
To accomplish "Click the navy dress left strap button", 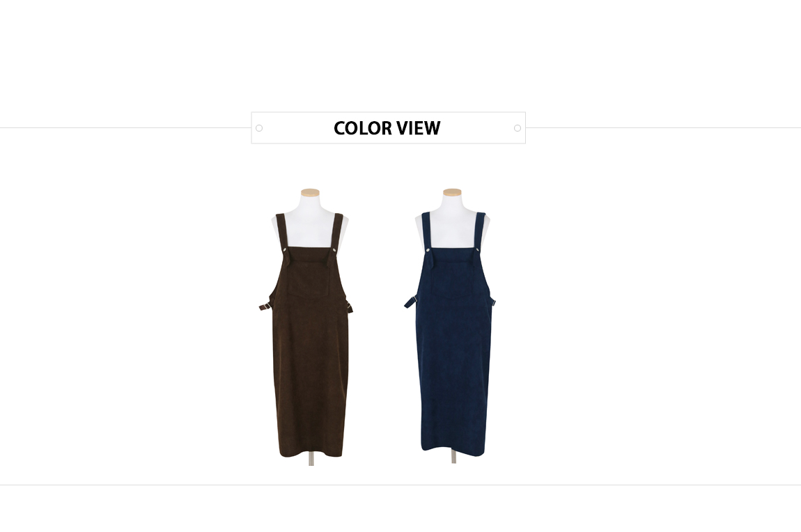I will click(x=428, y=250).
